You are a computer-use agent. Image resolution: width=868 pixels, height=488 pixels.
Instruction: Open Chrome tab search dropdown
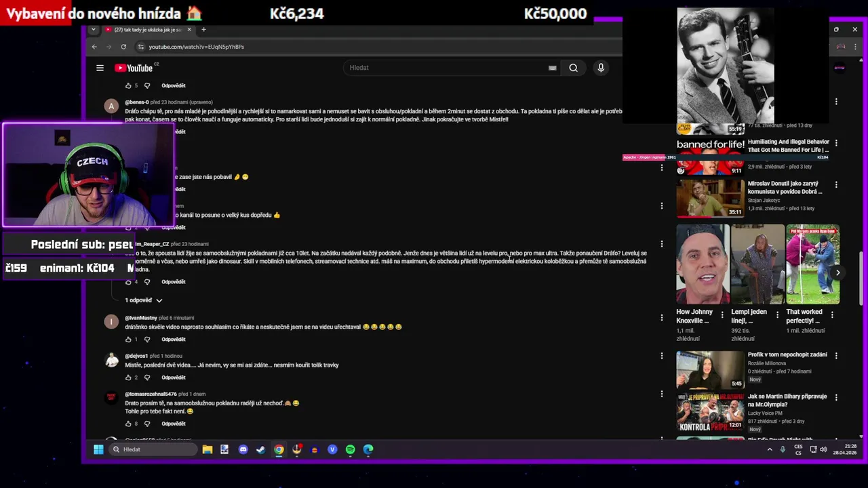(94, 29)
